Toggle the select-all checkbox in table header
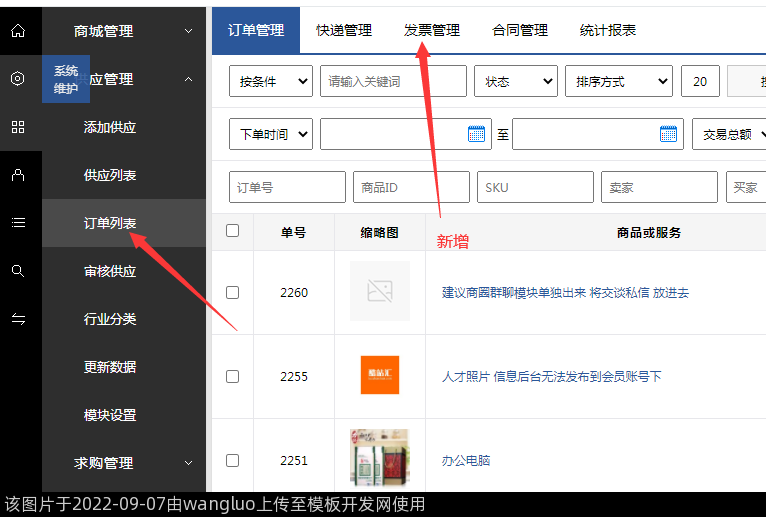This screenshot has width=766, height=517. 233,231
